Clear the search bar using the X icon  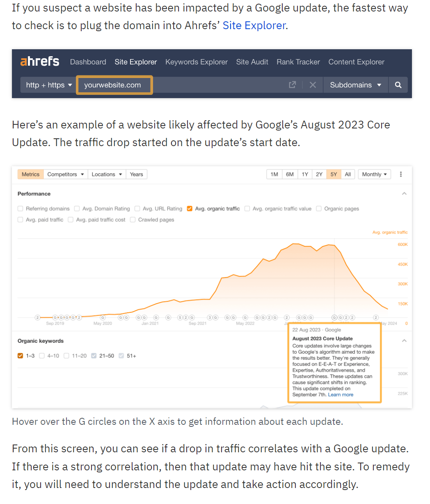pos(313,85)
